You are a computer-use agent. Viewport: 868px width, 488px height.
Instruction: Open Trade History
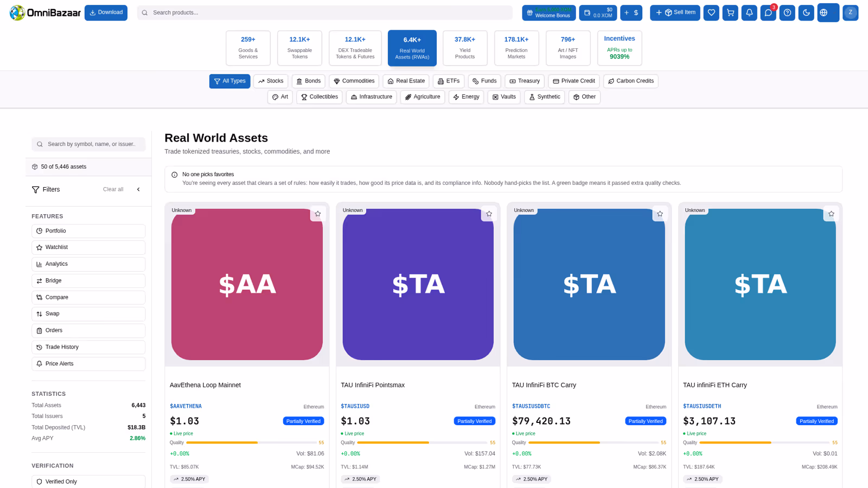click(x=88, y=347)
